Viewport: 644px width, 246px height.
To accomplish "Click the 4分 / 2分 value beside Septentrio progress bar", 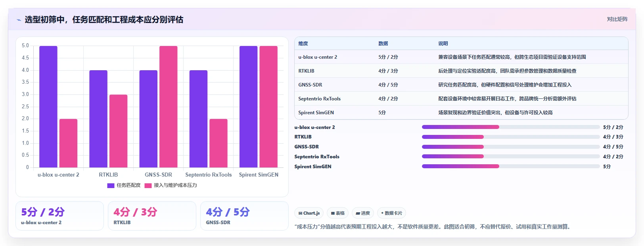I will pos(613,157).
